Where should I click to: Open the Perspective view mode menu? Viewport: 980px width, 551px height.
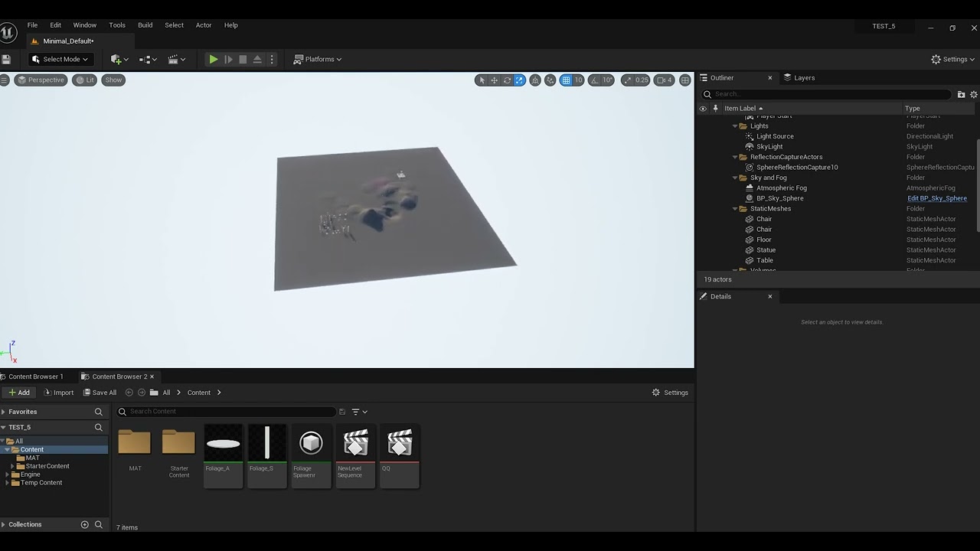[x=41, y=80]
